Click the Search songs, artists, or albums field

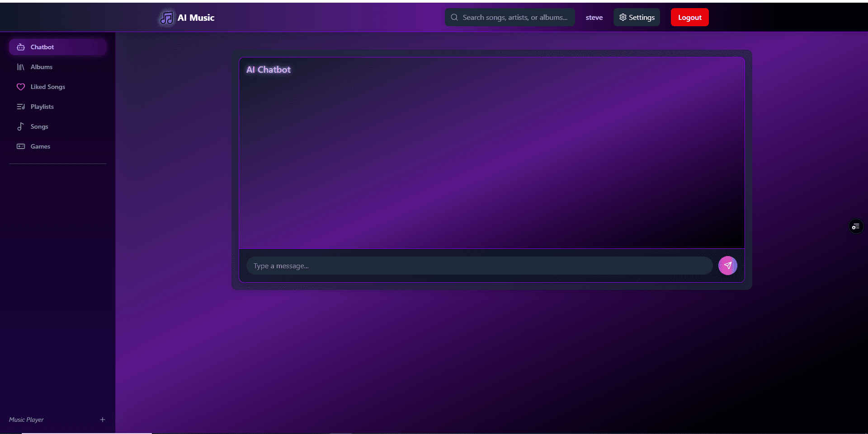(x=515, y=17)
